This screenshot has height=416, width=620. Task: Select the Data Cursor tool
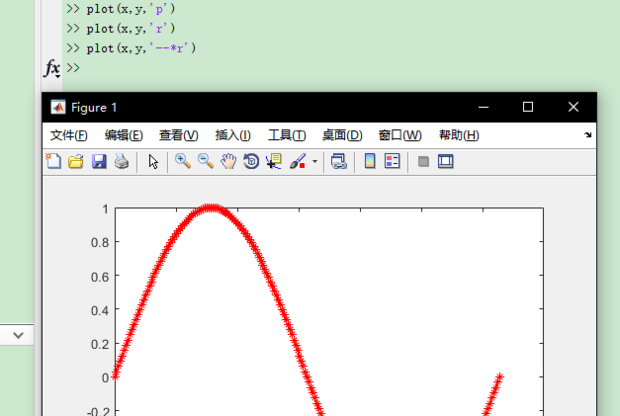pos(274,161)
